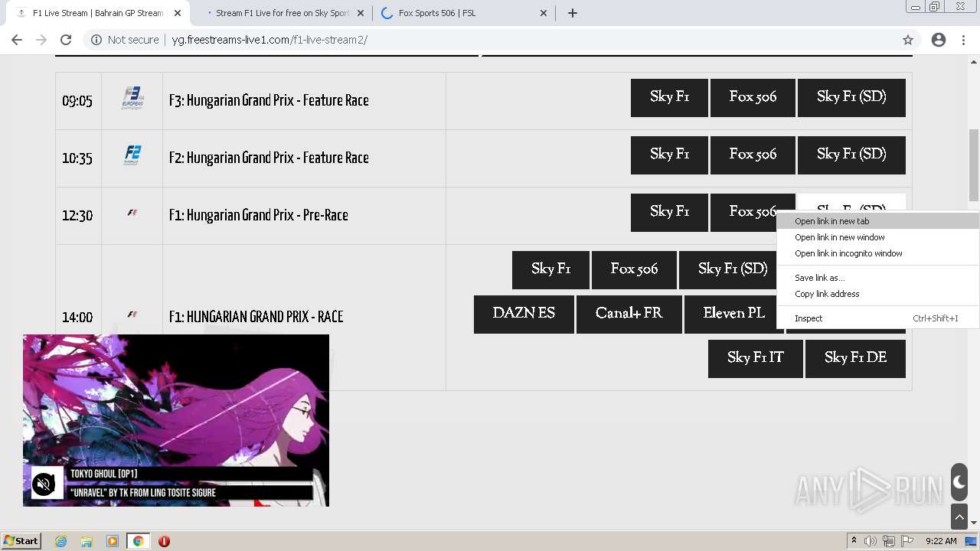Click the 12:30 time cell

coord(77,216)
